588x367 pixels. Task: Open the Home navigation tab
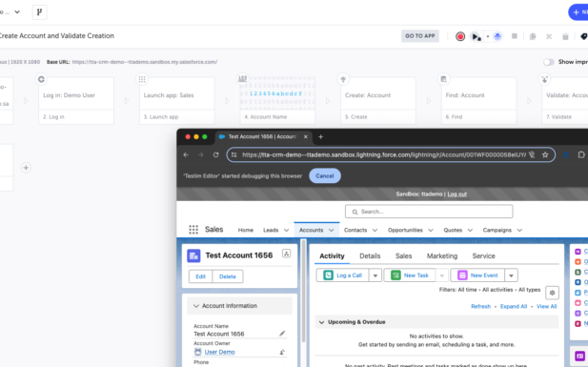246,230
